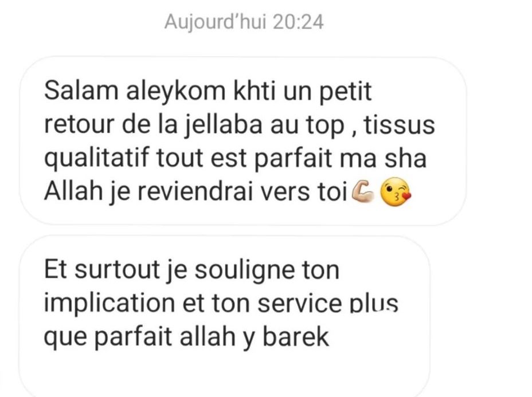Click the word "qualitatif"
This screenshot has width=532, height=397.
[x=97, y=159]
